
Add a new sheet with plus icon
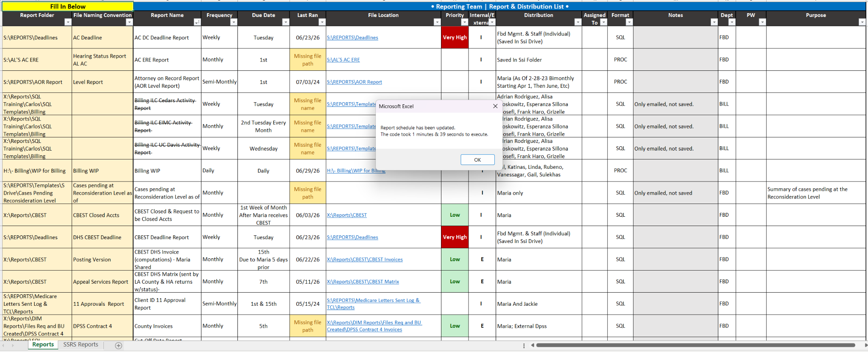pyautogui.click(x=119, y=346)
